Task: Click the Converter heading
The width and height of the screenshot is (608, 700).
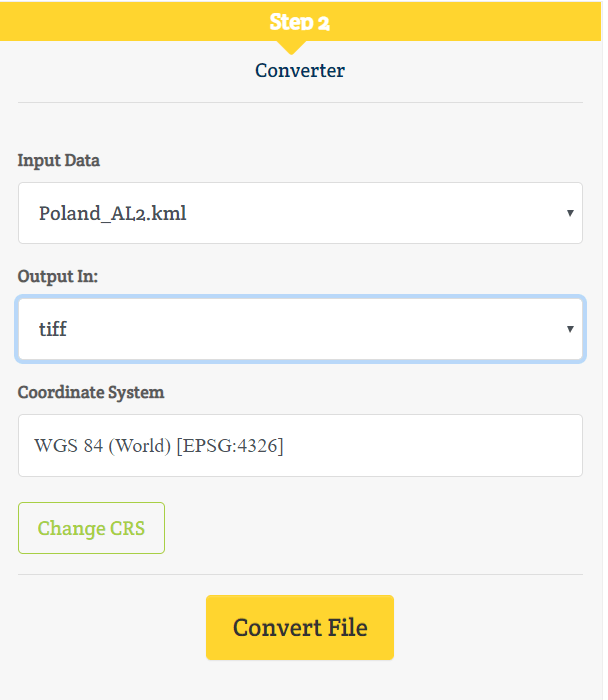Action: [x=300, y=71]
